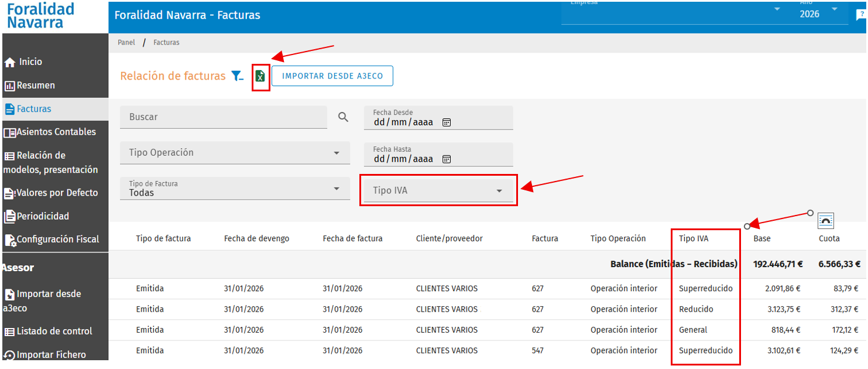Image resolution: width=868 pixels, height=369 pixels.
Task: Open the Año 2026 selector
Action: (x=818, y=12)
